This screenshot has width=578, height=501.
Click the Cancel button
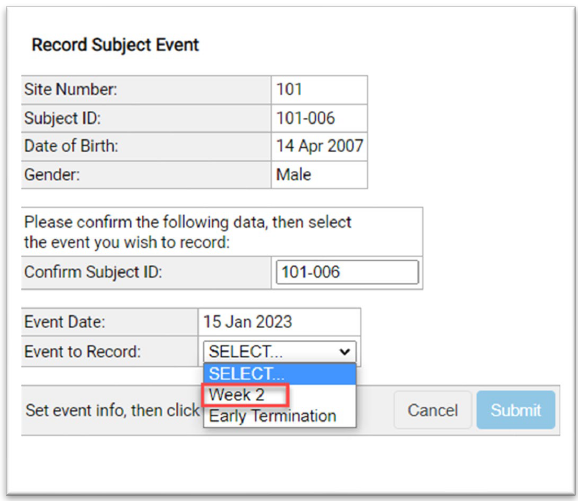433,410
